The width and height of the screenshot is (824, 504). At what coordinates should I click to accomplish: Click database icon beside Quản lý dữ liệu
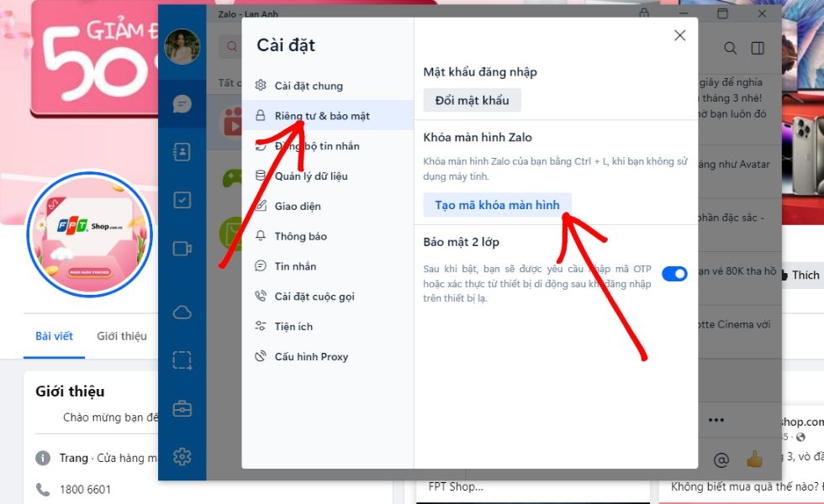click(261, 176)
